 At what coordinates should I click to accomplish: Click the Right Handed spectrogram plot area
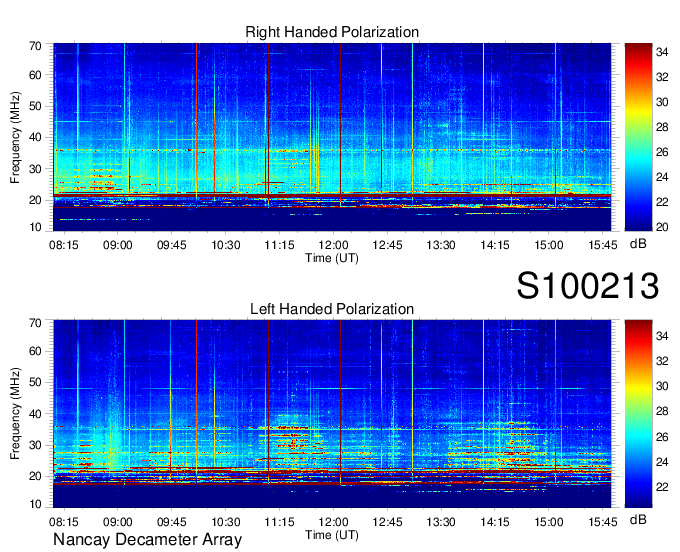tap(332, 137)
